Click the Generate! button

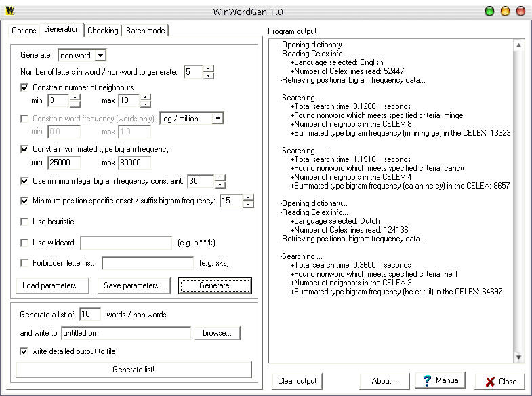215,285
